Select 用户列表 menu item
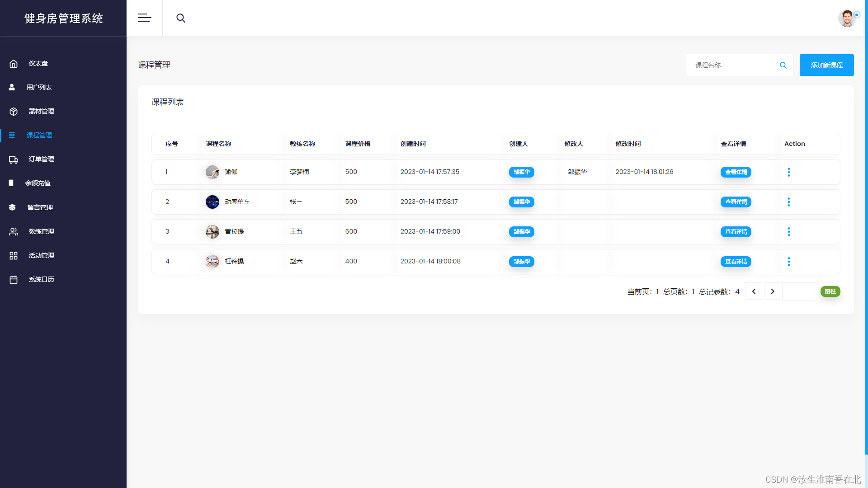 [39, 88]
